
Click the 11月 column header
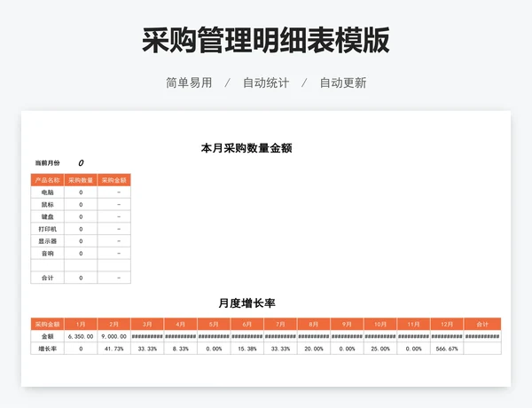click(413, 324)
